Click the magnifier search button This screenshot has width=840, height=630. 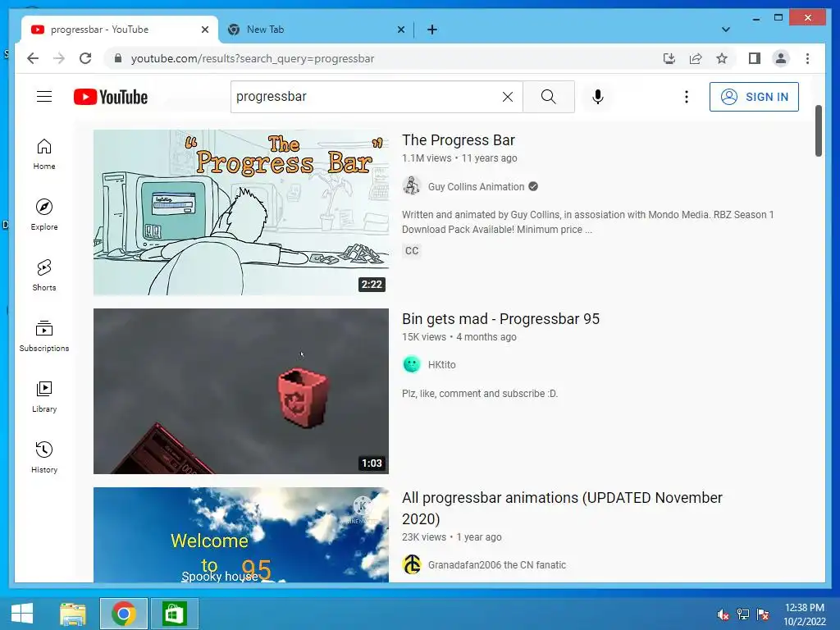click(x=548, y=97)
